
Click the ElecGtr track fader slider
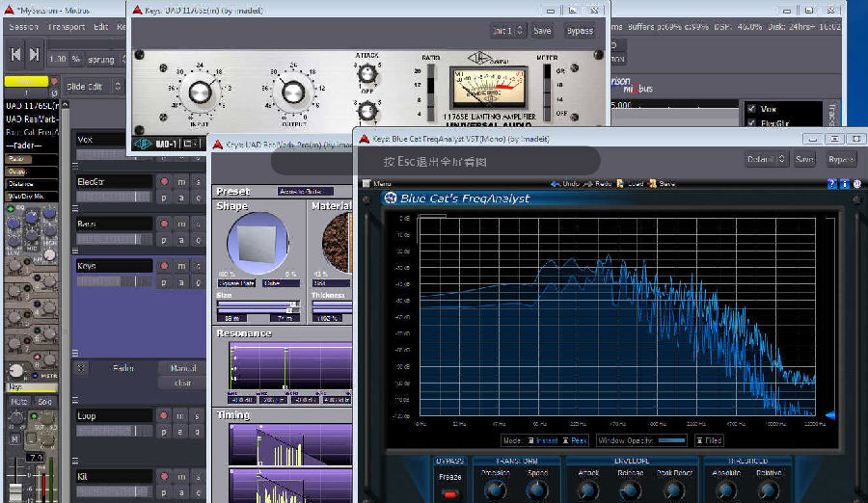[x=114, y=197]
